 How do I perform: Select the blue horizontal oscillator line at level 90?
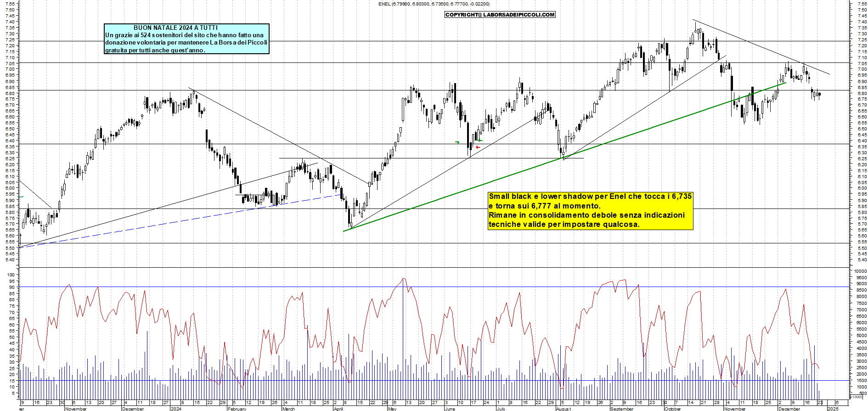434,287
